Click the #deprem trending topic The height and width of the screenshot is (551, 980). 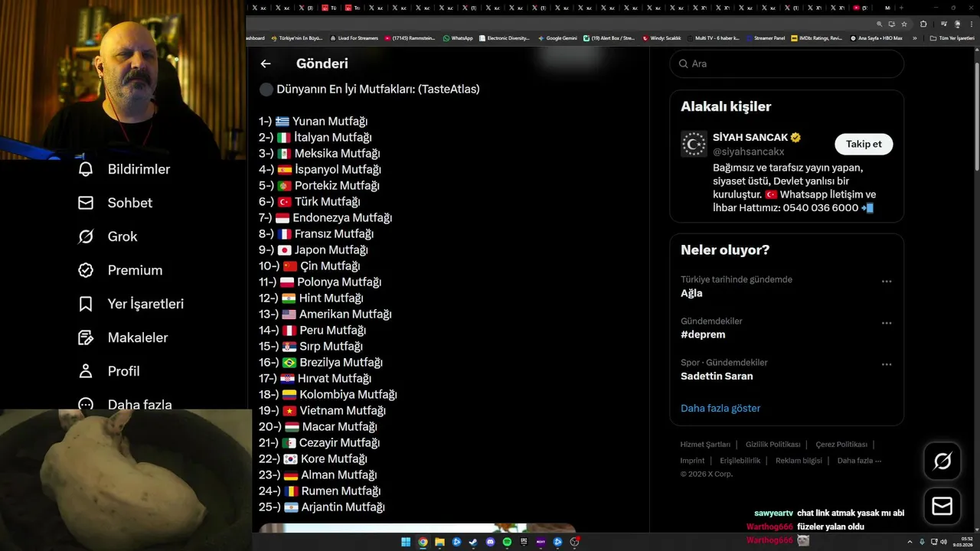pyautogui.click(x=703, y=334)
